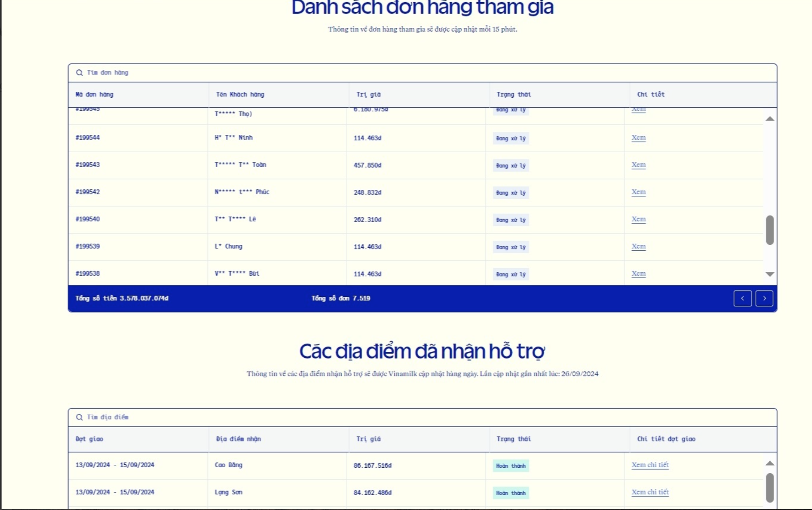
Task: Open 'Xem chi tiết' for Lạng Sơn
Action: [x=650, y=492]
